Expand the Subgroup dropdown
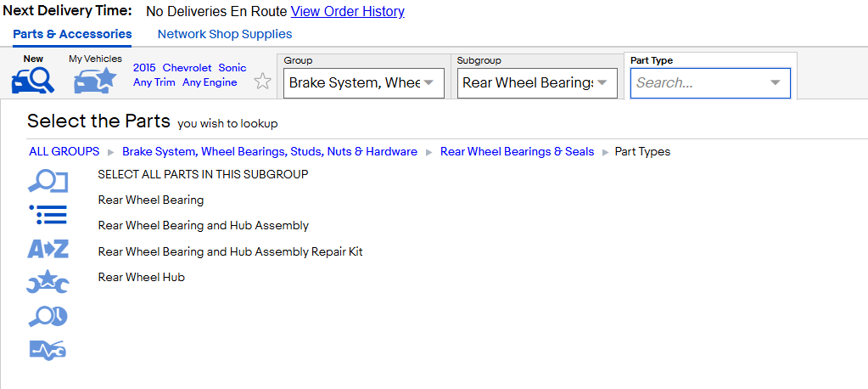 [537, 83]
